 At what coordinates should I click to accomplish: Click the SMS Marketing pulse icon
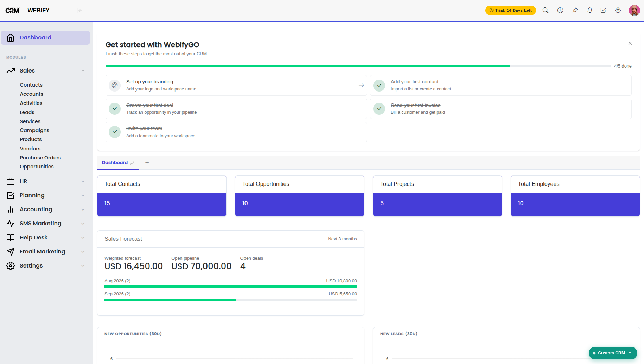[11, 224]
